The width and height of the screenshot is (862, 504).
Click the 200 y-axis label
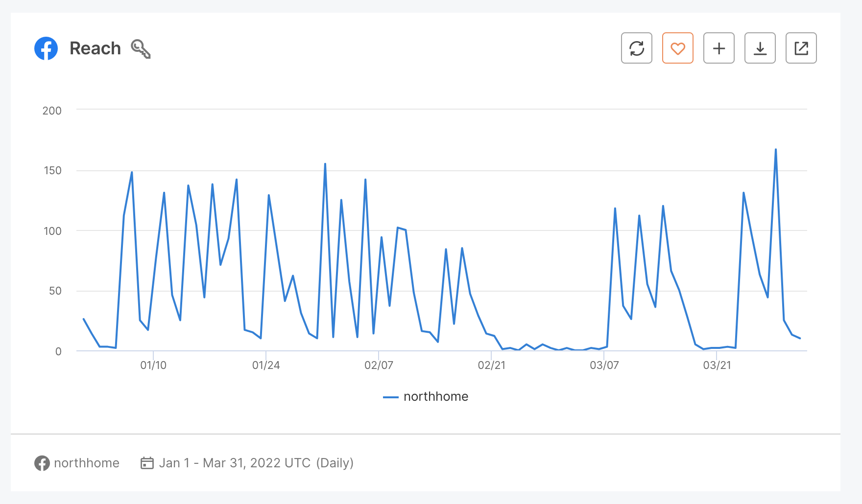52,111
